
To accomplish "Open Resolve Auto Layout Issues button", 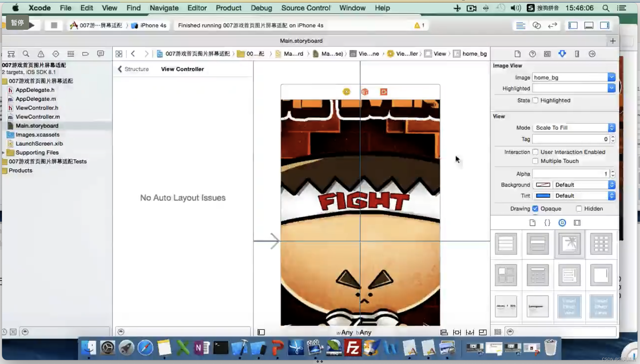I will pyautogui.click(x=470, y=332).
